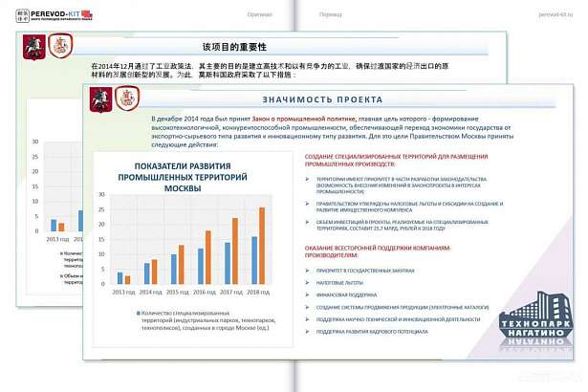
Task: Click the round red emblem on the Chinese slide
Action: tap(57, 45)
